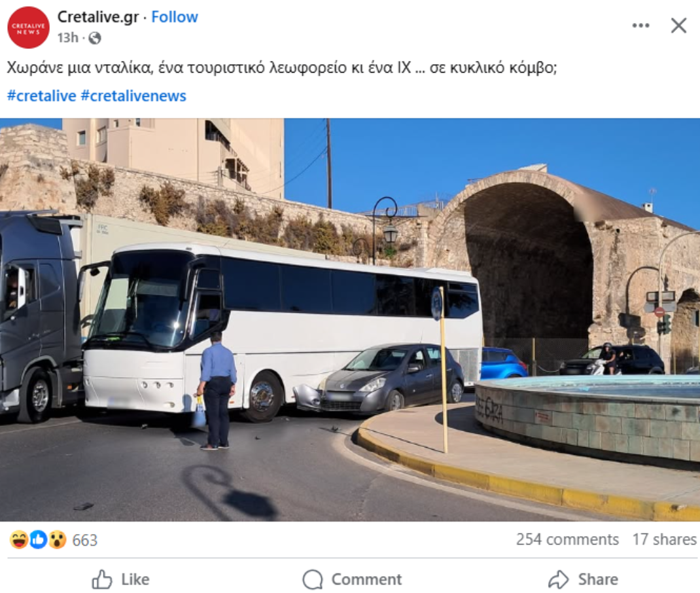
Task: View the 17 shares list
Action: (664, 539)
